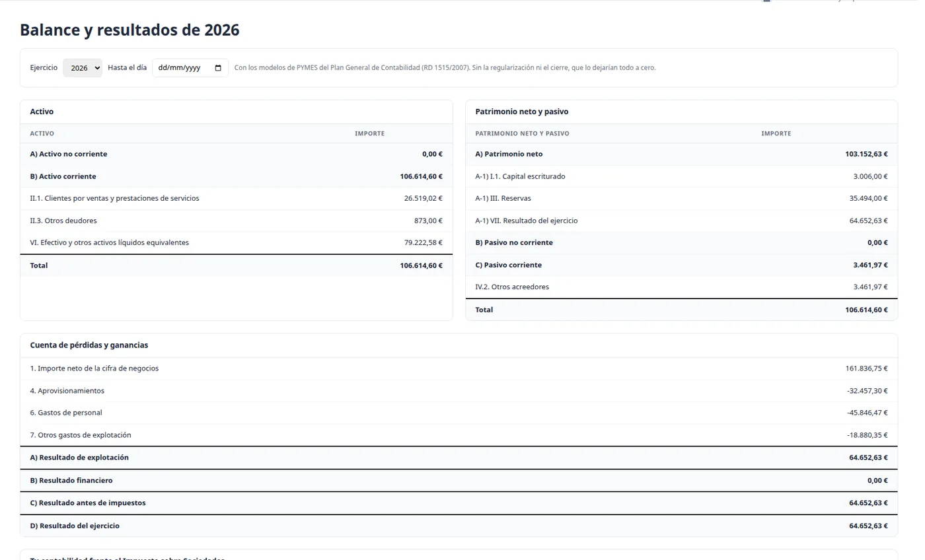Open the Ejercicio 2026 year dropdown
The image size is (925, 560).
click(83, 68)
